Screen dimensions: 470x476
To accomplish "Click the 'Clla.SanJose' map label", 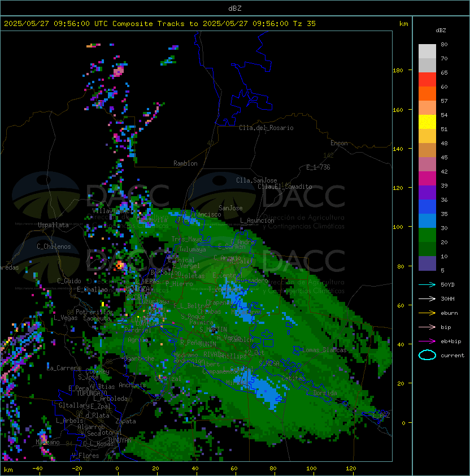I will tap(256, 180).
